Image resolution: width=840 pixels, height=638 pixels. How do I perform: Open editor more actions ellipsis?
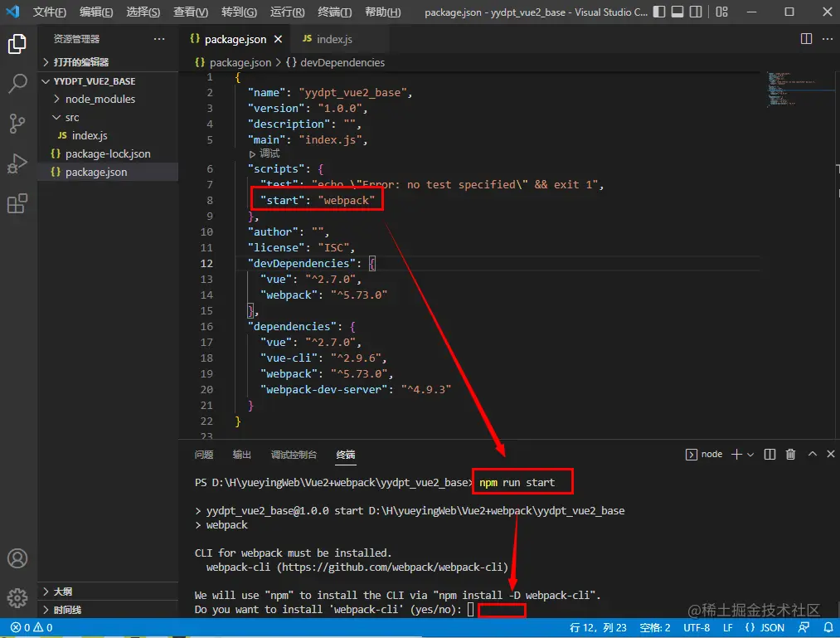coord(827,39)
